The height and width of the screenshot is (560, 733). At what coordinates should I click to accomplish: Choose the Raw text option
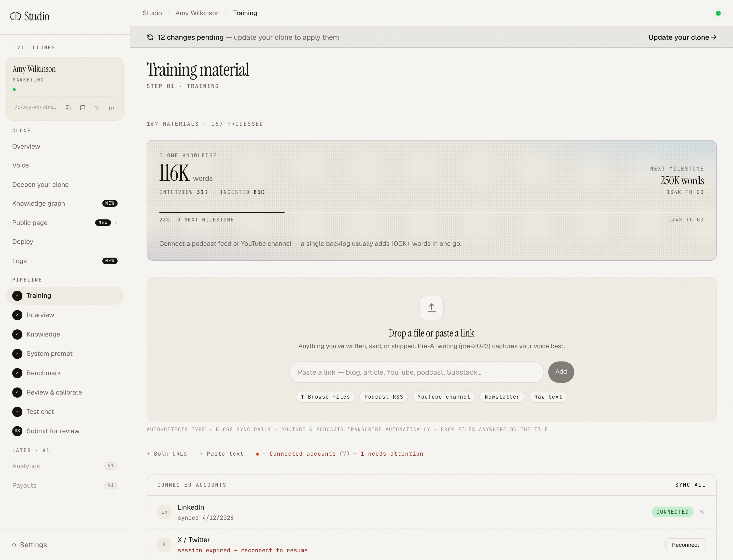click(x=548, y=397)
